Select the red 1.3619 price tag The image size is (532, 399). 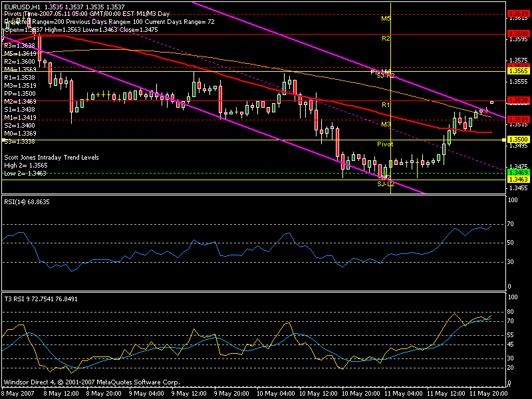click(517, 13)
